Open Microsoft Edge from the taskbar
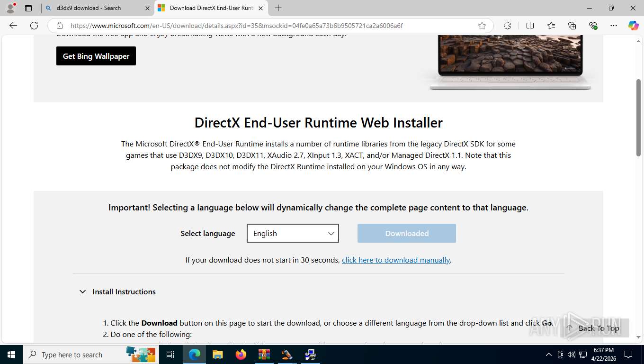Screen dimensions: 644x364 195,355
